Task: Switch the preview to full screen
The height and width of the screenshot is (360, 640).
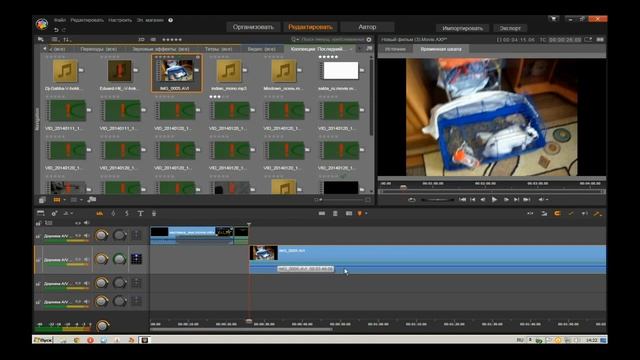Action: point(588,40)
